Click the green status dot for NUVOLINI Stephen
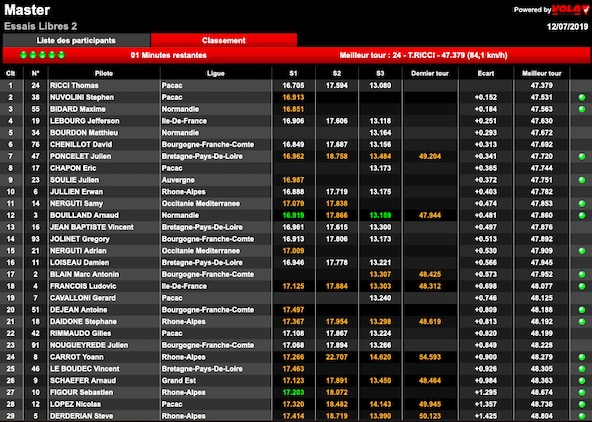 [x=582, y=97]
